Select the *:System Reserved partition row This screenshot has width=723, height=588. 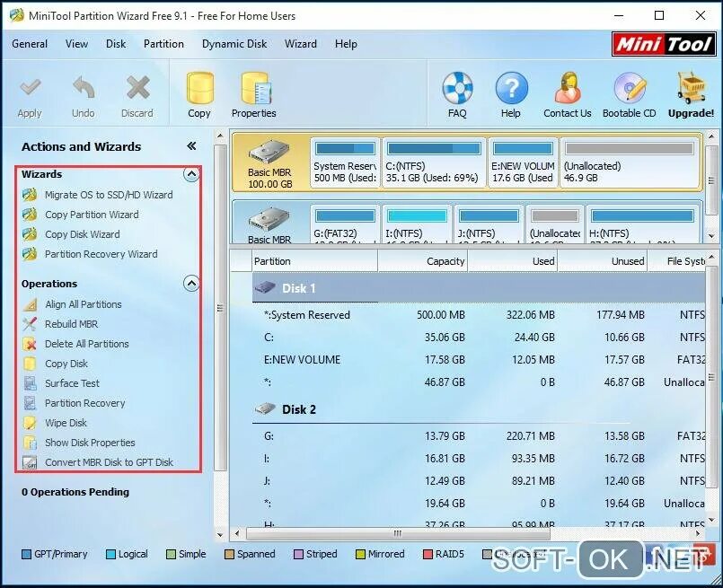479,315
